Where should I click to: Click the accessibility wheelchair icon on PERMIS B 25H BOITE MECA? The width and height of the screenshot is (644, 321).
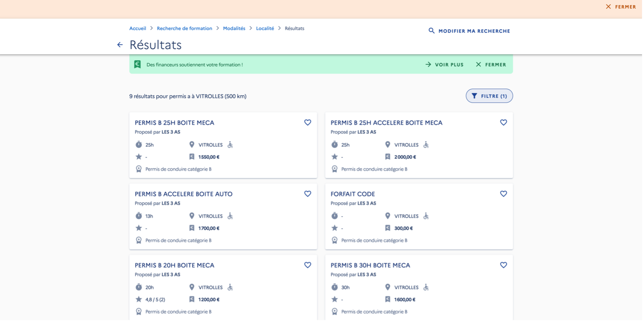click(230, 145)
